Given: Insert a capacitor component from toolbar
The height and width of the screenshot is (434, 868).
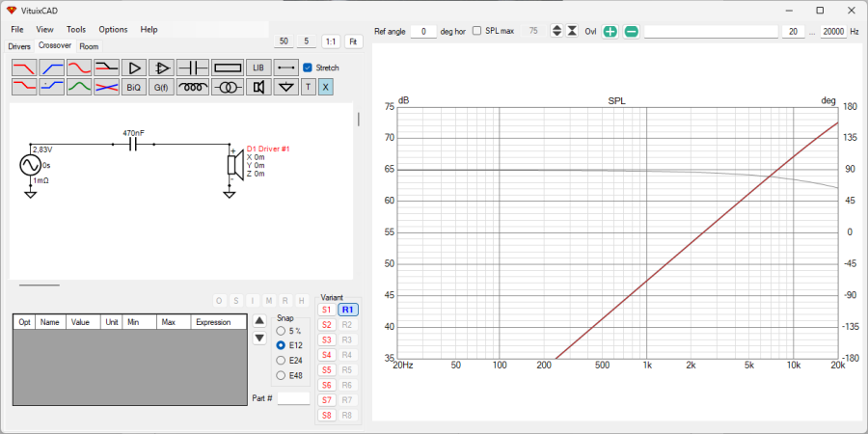Looking at the screenshot, I should [x=193, y=68].
